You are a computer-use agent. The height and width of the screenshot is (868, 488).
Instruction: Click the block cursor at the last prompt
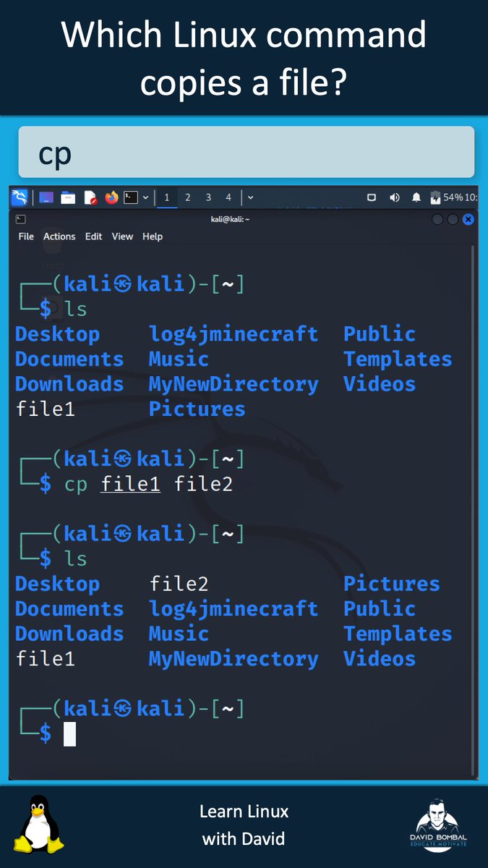click(69, 733)
